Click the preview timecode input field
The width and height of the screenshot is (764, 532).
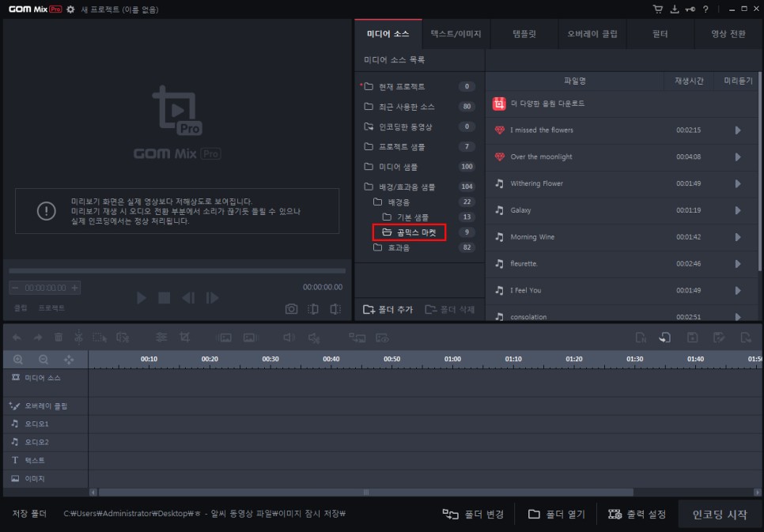click(x=45, y=288)
